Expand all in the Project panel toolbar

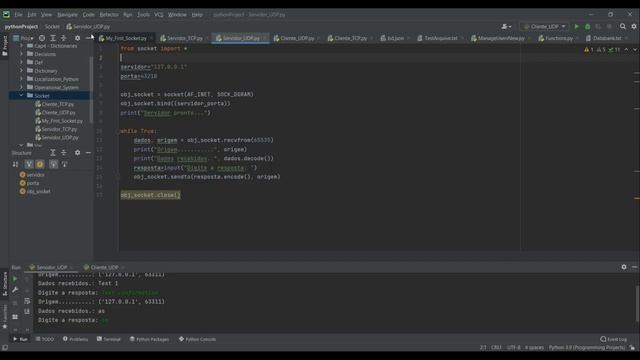[53, 38]
